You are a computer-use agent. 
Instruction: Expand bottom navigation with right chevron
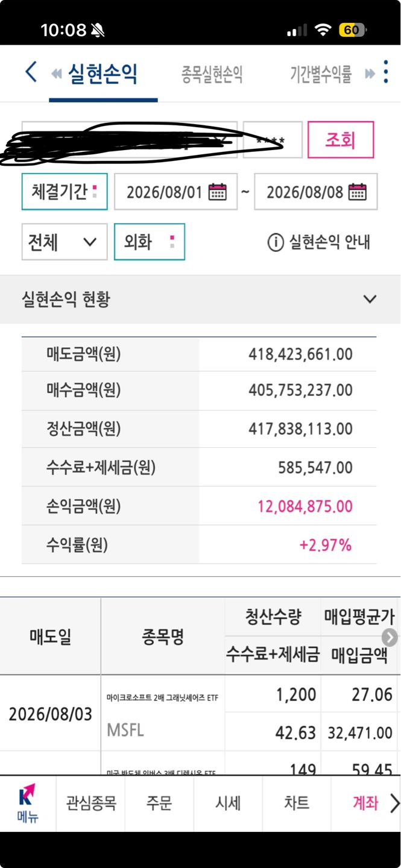[394, 803]
